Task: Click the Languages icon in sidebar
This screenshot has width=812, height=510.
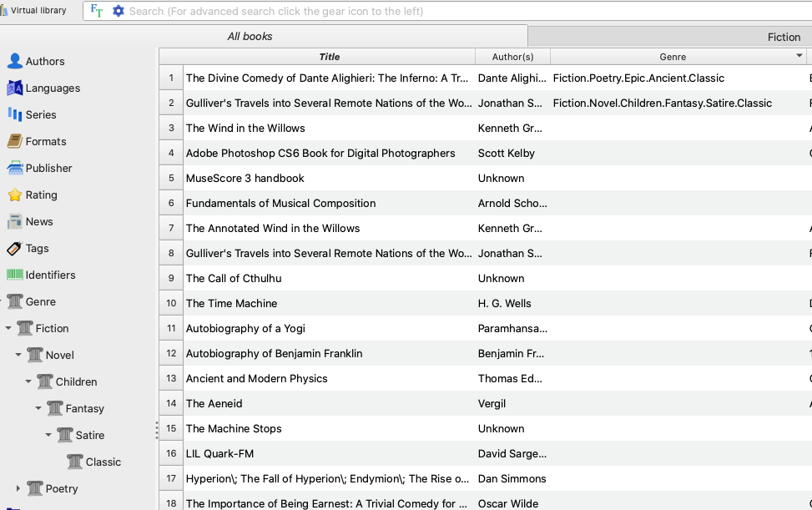Action: 14,88
